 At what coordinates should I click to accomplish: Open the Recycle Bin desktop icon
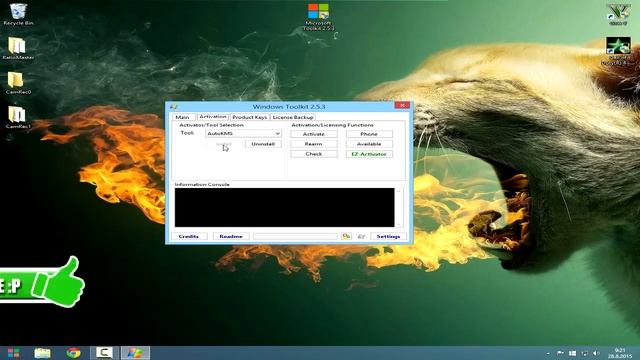18,14
